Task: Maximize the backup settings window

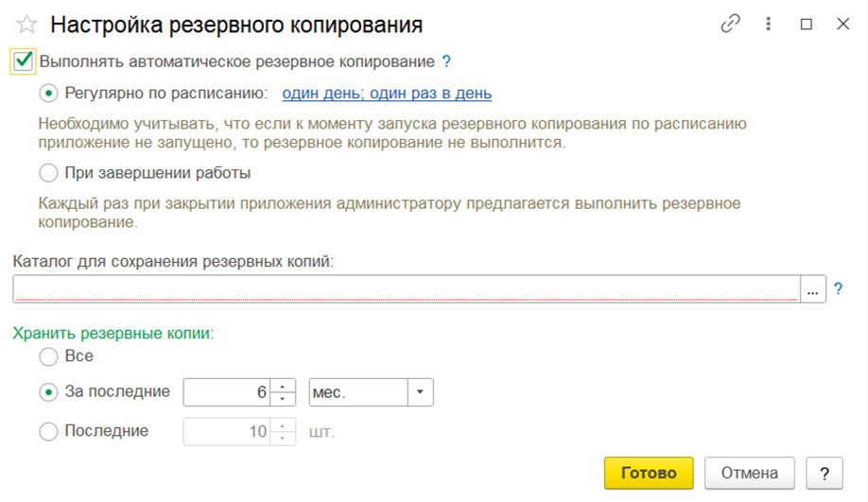Action: (807, 24)
